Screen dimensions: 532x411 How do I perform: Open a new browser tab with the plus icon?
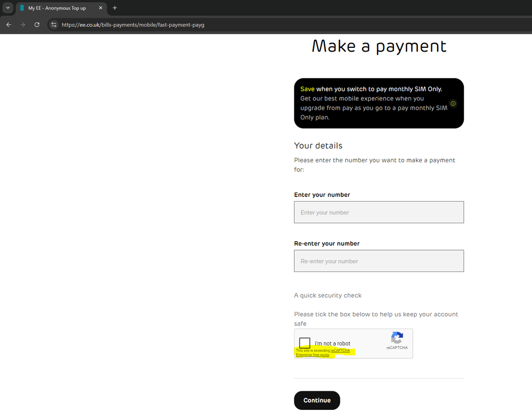pos(114,8)
